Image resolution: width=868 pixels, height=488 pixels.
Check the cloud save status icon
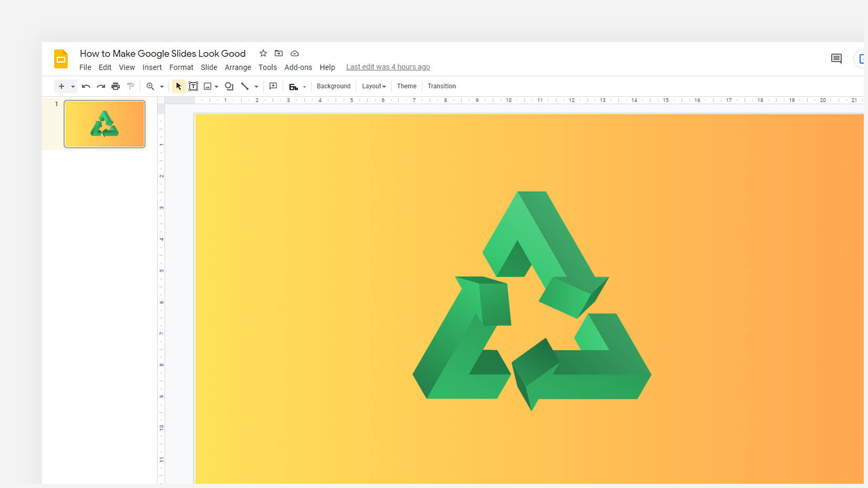click(295, 53)
